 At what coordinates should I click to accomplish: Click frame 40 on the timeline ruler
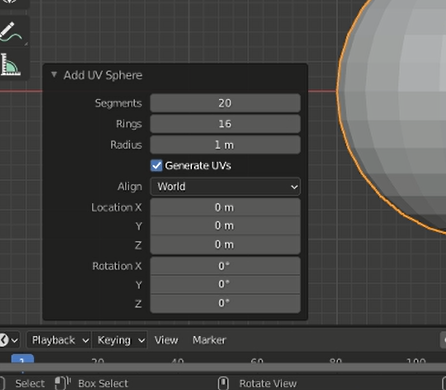tap(177, 361)
